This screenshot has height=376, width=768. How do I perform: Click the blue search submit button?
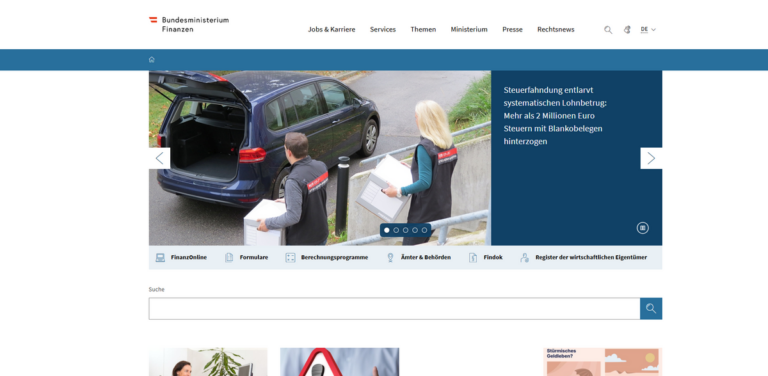(651, 308)
